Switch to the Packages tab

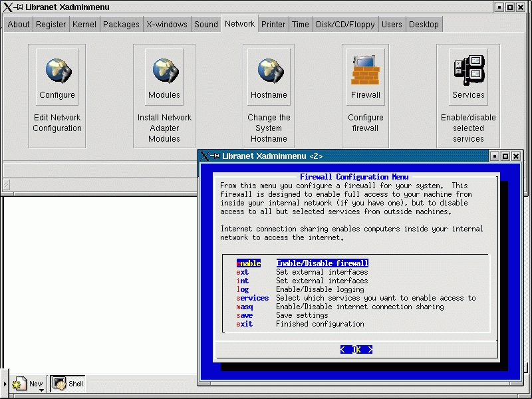tap(121, 25)
